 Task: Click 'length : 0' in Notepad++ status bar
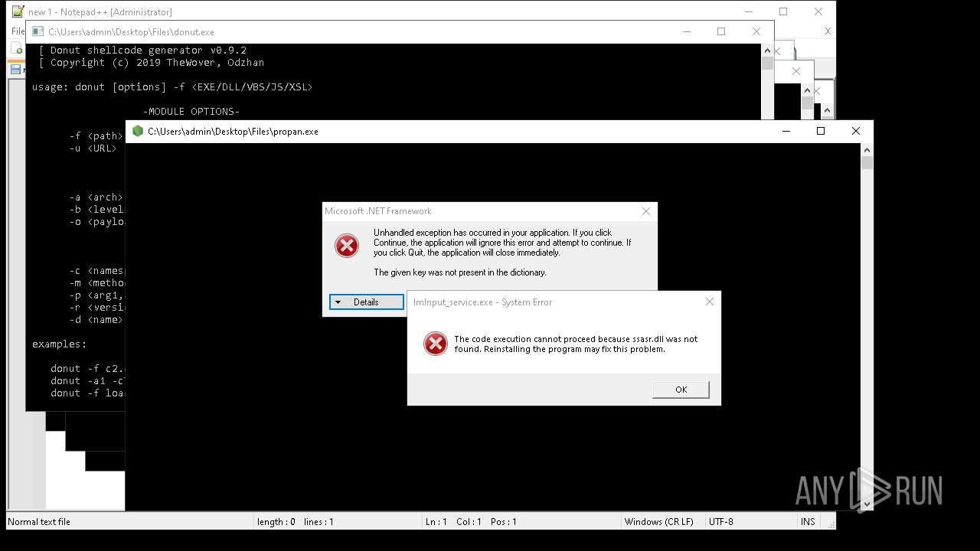[x=276, y=522]
